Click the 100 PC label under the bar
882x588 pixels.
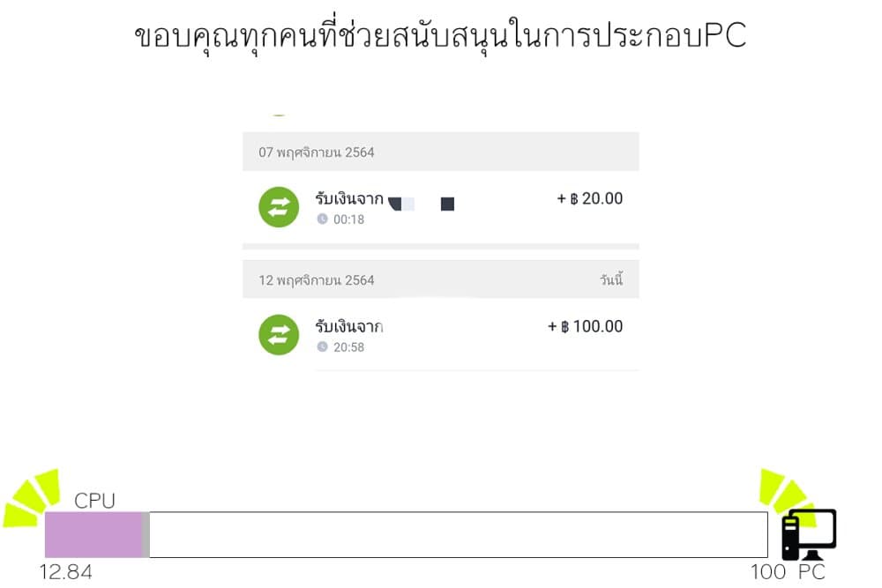788,572
